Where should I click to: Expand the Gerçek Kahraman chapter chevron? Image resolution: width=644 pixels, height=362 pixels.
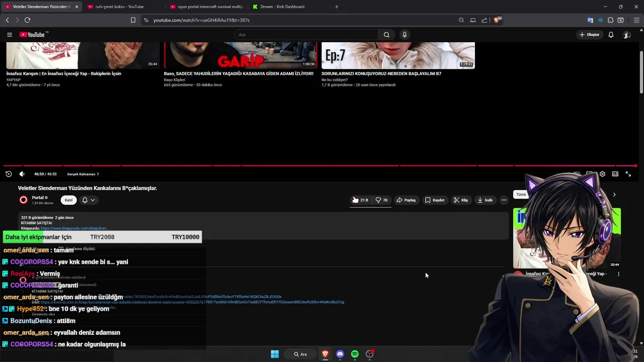(98, 174)
